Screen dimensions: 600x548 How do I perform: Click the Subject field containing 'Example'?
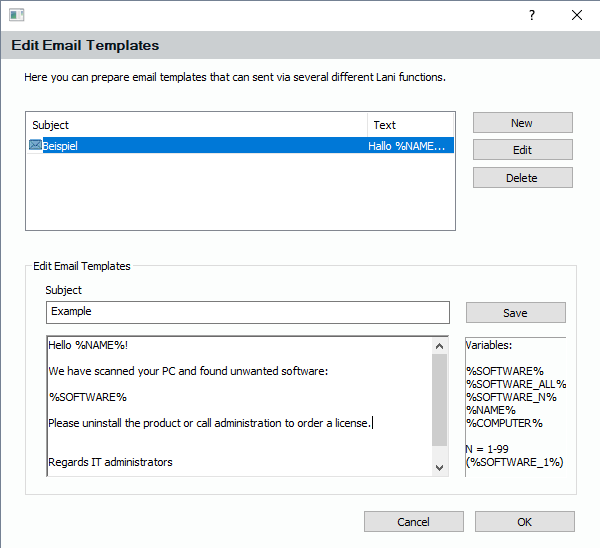[247, 312]
